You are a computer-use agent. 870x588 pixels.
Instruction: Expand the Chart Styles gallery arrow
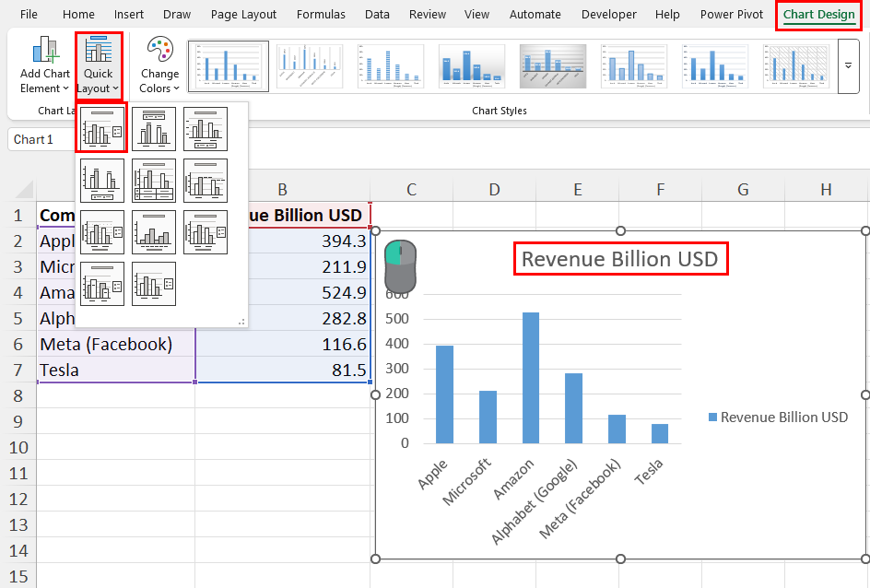point(848,66)
